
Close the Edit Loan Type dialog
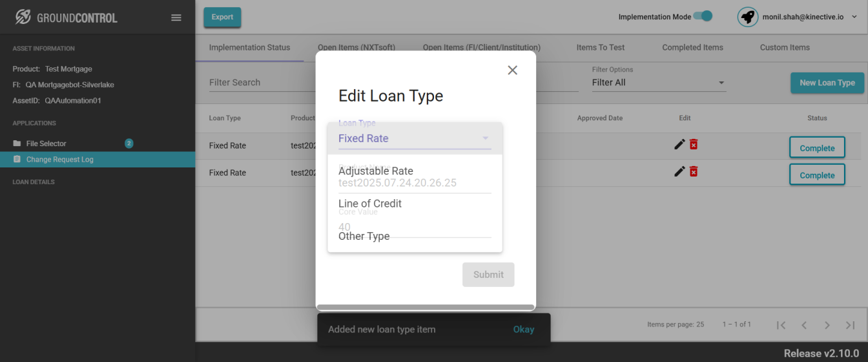512,70
